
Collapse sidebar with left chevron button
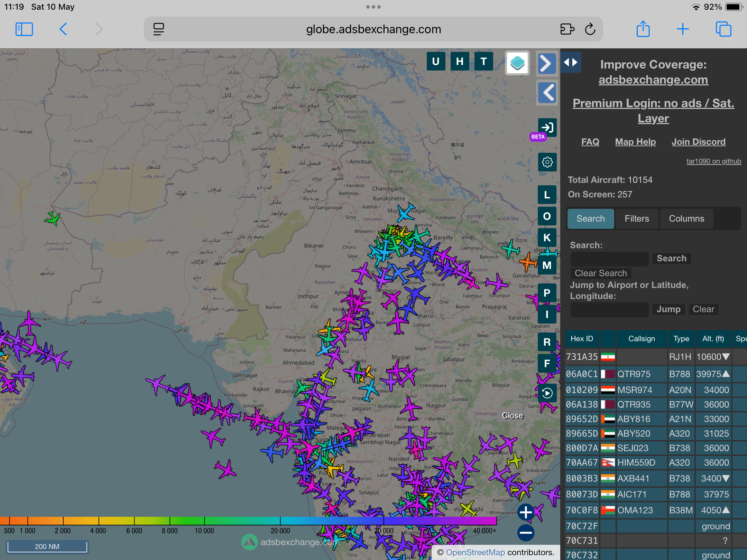547,93
